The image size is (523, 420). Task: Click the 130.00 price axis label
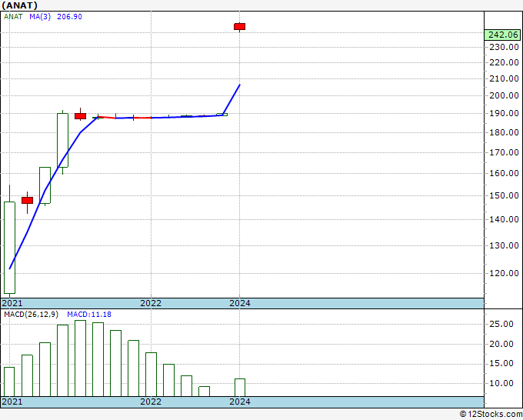[504, 245]
